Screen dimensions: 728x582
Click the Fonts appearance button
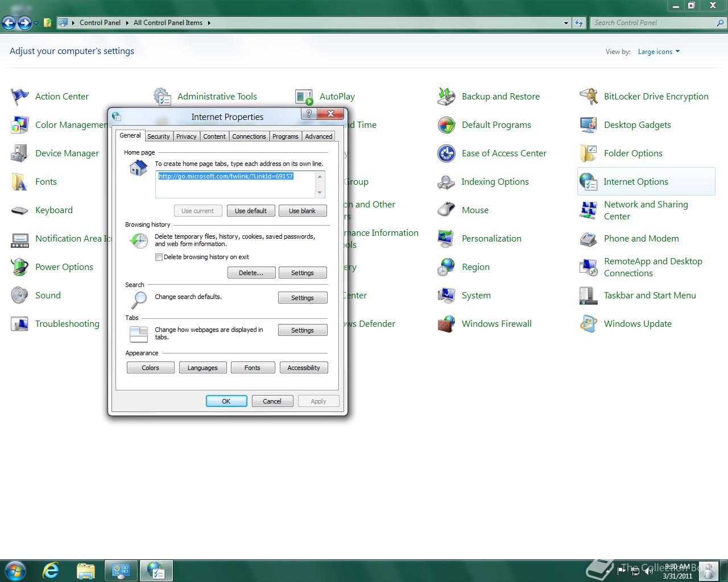tap(253, 368)
